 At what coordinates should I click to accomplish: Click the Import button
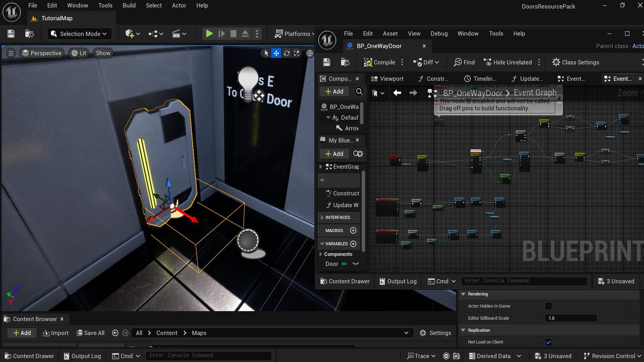tap(56, 333)
